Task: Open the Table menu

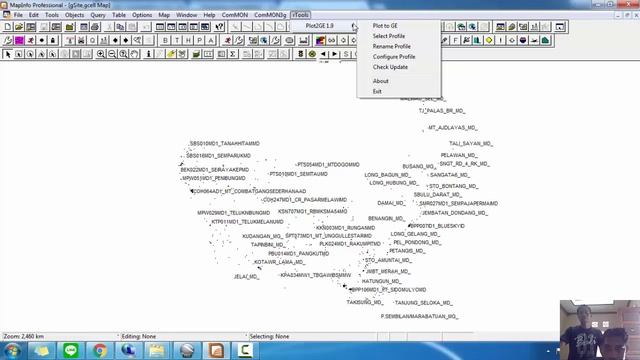Action: [119, 15]
